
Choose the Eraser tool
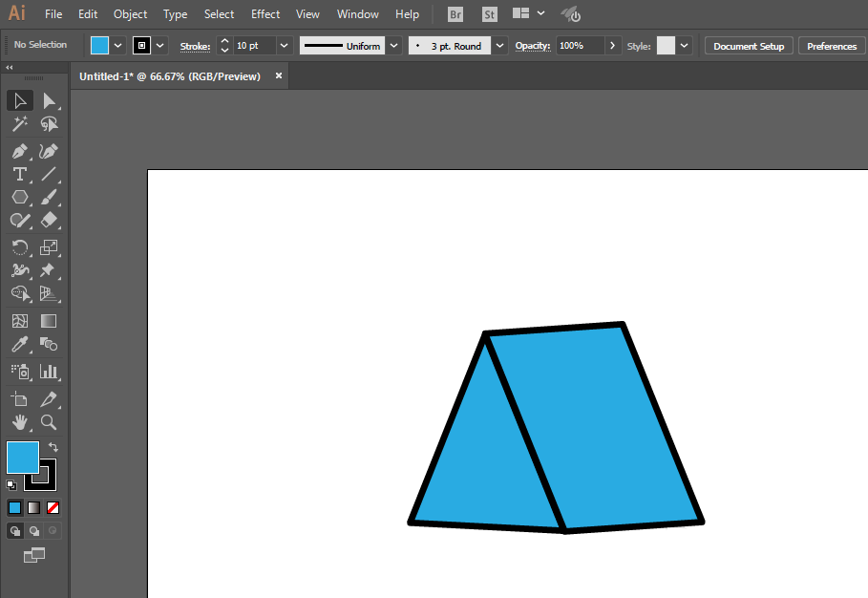(49, 221)
